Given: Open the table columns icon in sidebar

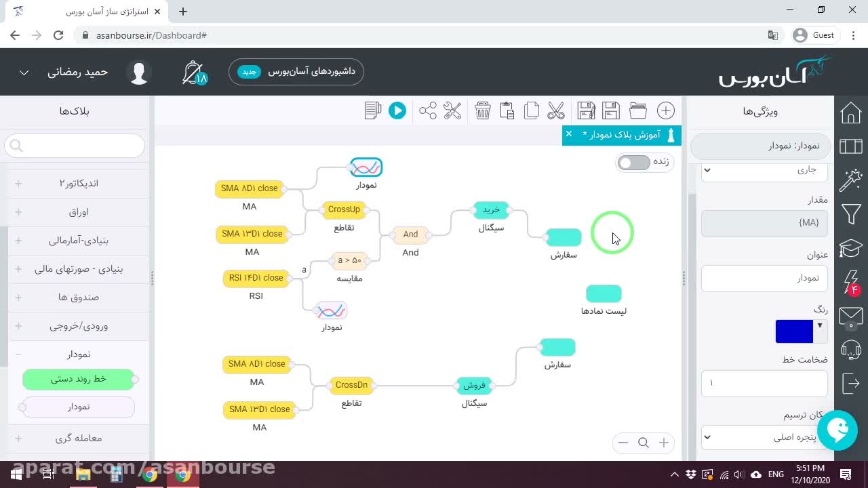Looking at the screenshot, I should 851,146.
